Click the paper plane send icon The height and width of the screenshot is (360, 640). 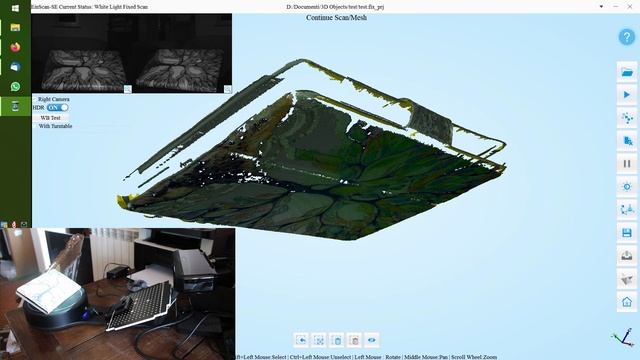627,279
